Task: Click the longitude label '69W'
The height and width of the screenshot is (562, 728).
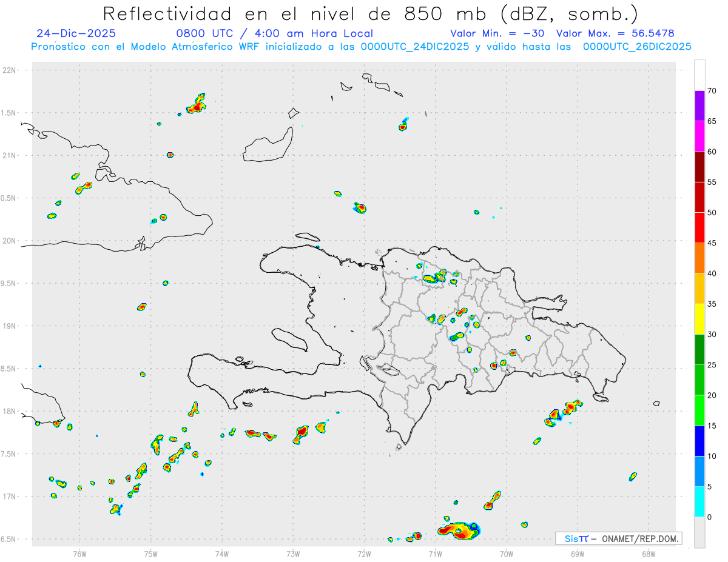Action: point(578,553)
